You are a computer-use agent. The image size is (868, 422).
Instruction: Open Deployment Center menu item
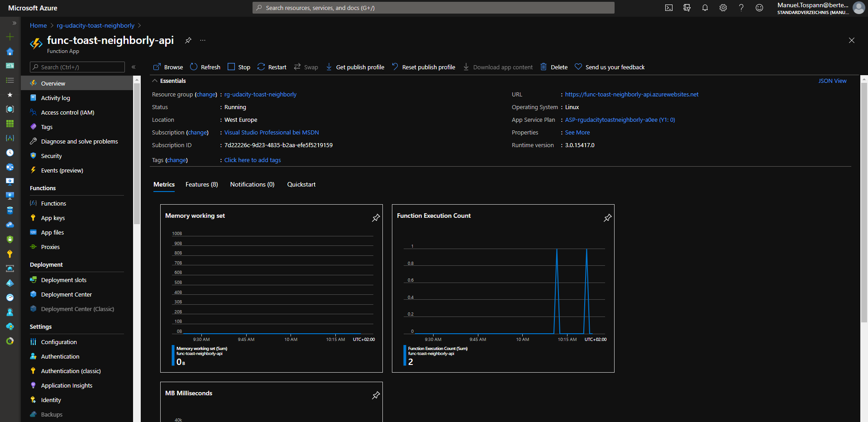(77, 294)
